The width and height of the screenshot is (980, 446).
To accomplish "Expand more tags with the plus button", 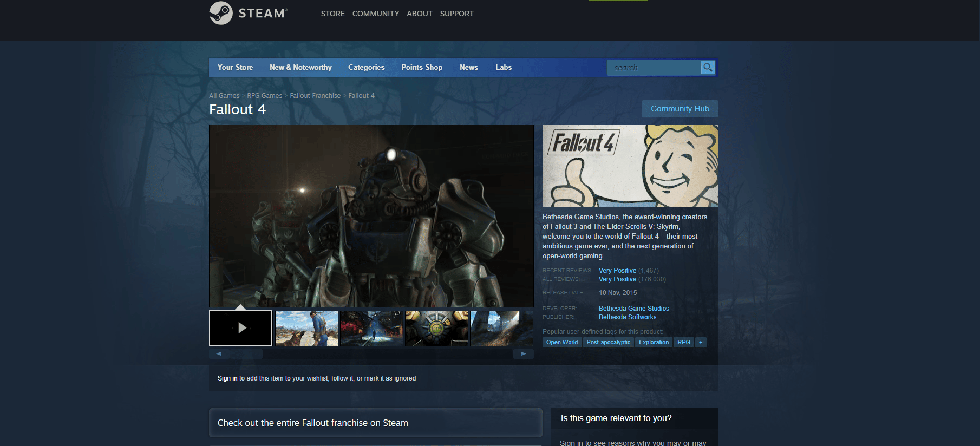I will pyautogui.click(x=701, y=342).
